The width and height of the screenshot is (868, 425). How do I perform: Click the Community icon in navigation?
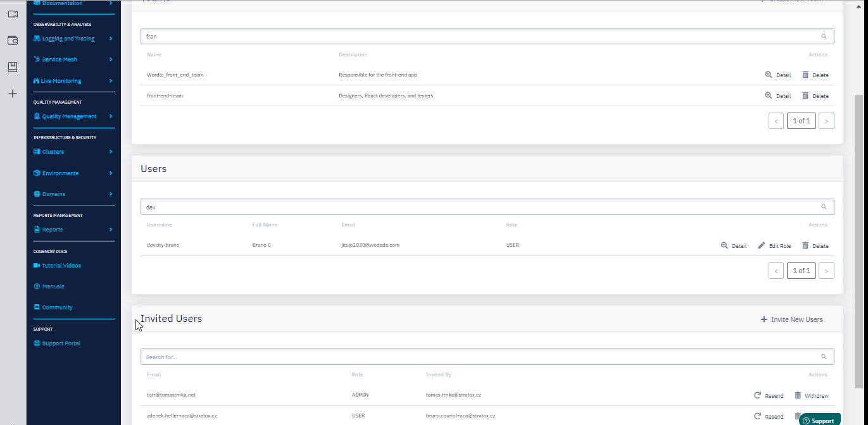click(37, 307)
